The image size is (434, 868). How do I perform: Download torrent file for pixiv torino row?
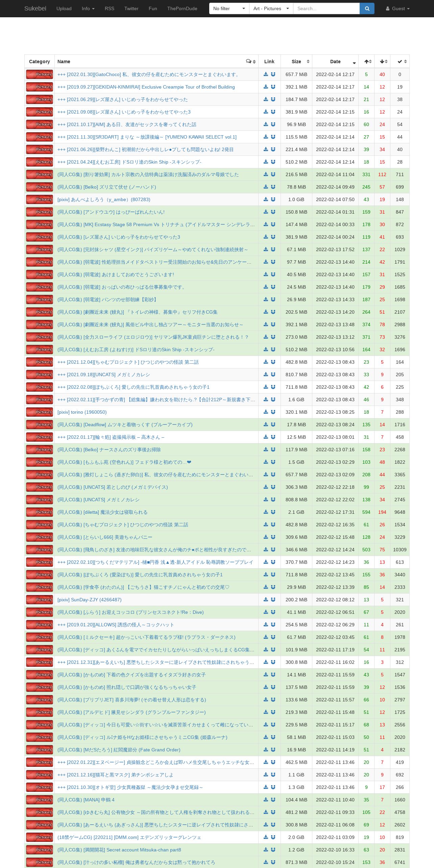266,412
